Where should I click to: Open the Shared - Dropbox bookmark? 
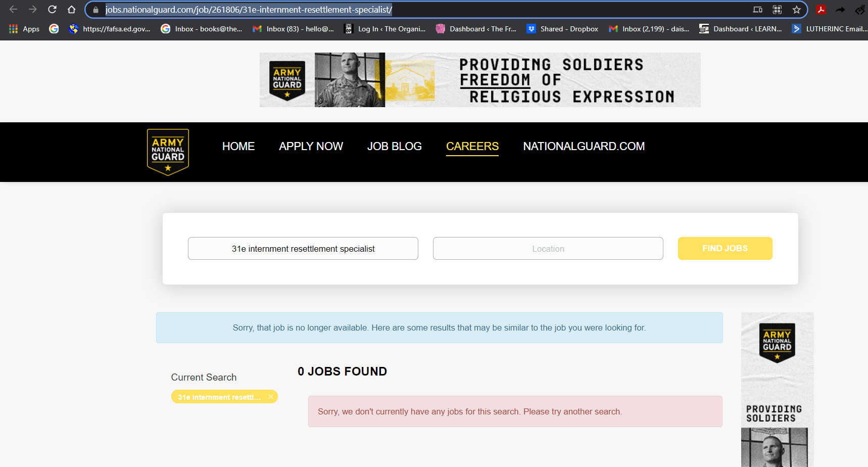coord(562,29)
